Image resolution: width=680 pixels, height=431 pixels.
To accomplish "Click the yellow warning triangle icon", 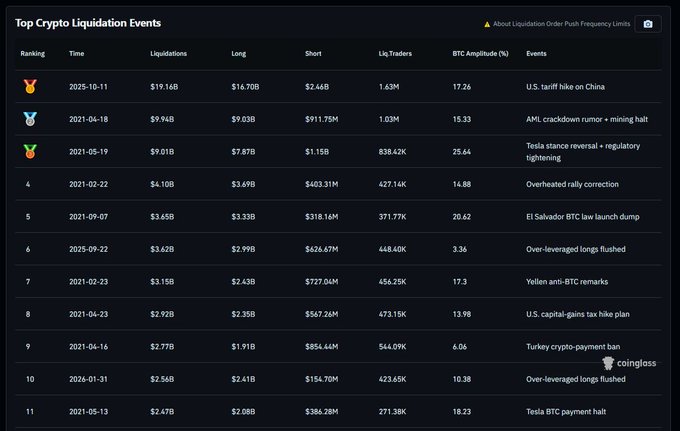I will coord(487,24).
